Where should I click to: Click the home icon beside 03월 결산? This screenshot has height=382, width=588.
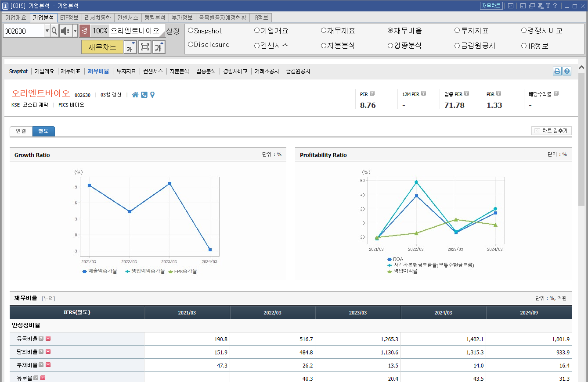pyautogui.click(x=135, y=95)
